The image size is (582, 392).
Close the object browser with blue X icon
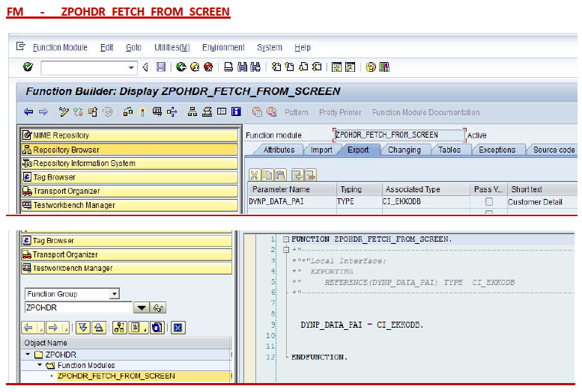(x=178, y=328)
